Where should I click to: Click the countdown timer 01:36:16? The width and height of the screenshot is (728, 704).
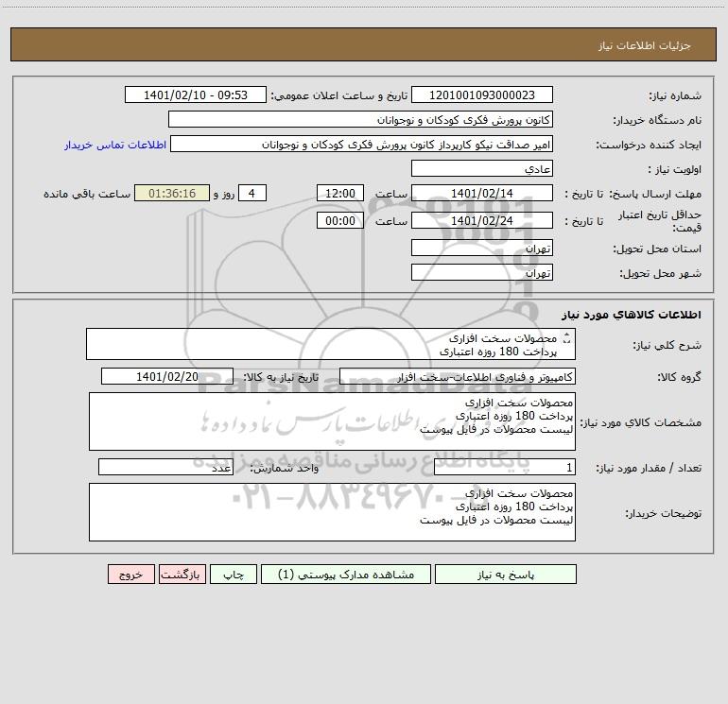pyautogui.click(x=172, y=193)
